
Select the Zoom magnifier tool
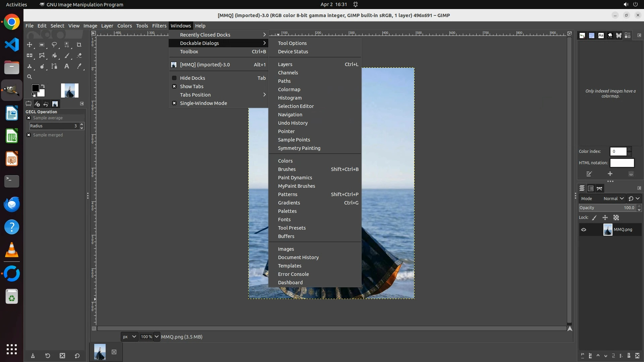click(30, 77)
